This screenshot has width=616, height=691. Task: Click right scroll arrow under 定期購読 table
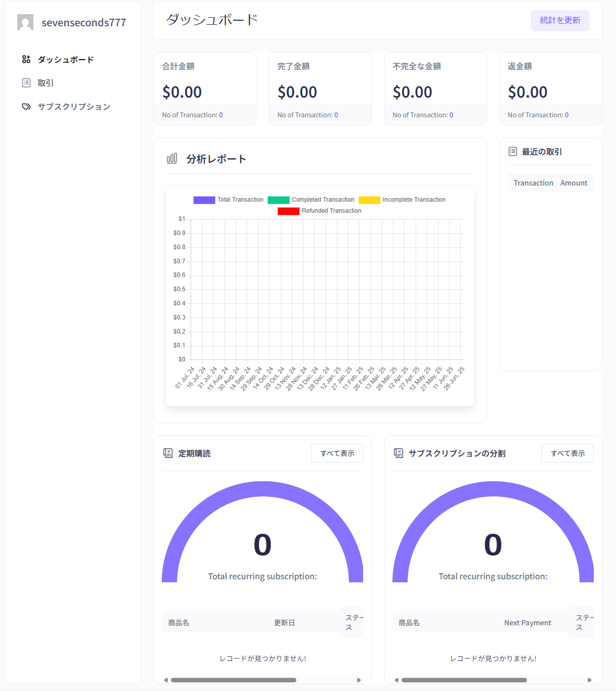click(359, 680)
